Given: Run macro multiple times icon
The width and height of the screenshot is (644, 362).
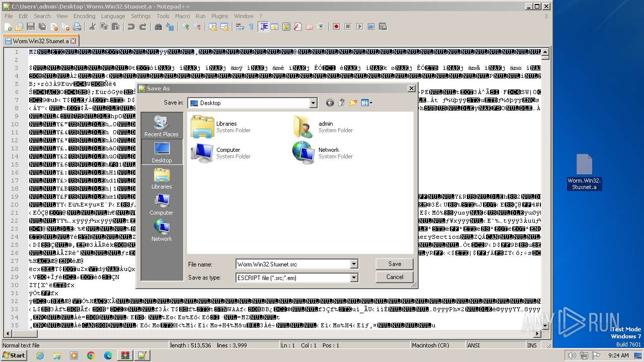Looking at the screenshot, I should point(371,27).
